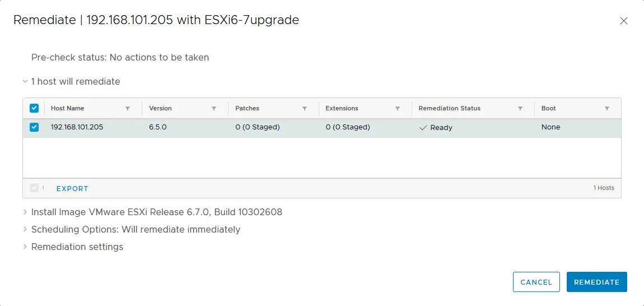Sort by Remediation Status column header
Image resolution: width=644 pixels, height=306 pixels.
tap(449, 109)
